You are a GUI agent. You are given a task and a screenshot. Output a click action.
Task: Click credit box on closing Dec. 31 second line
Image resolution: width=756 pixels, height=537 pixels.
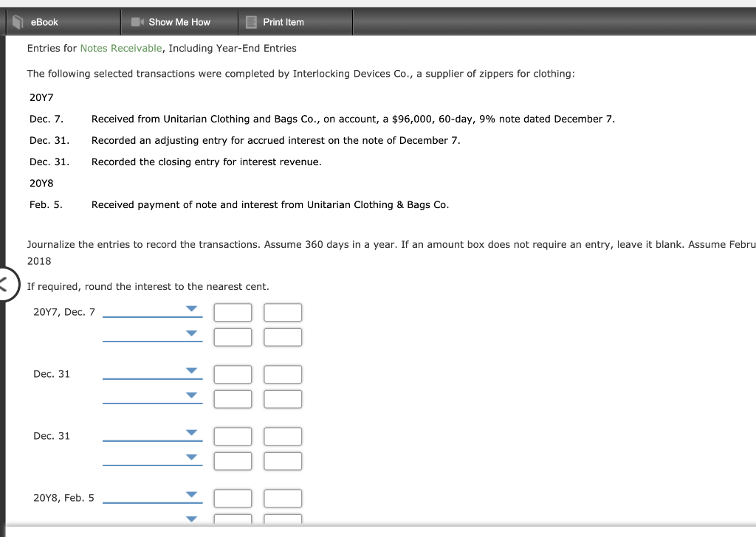(x=283, y=461)
